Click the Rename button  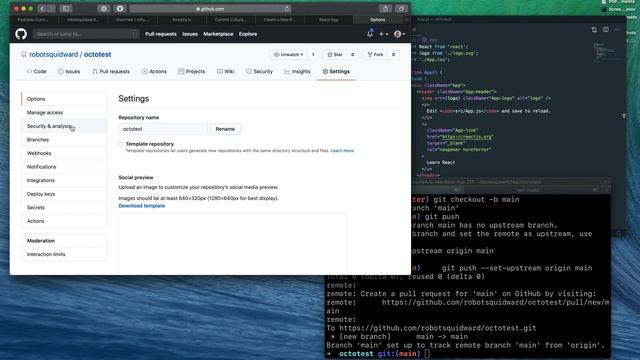[225, 129]
